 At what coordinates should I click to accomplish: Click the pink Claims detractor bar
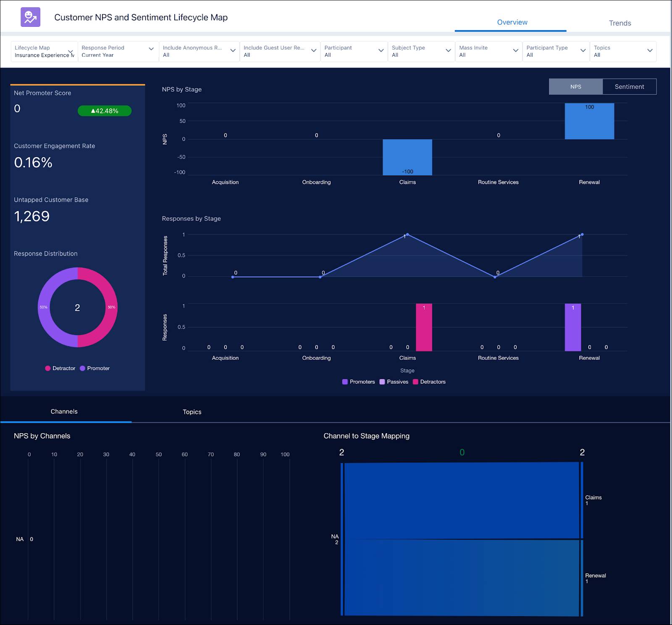pyautogui.click(x=424, y=327)
